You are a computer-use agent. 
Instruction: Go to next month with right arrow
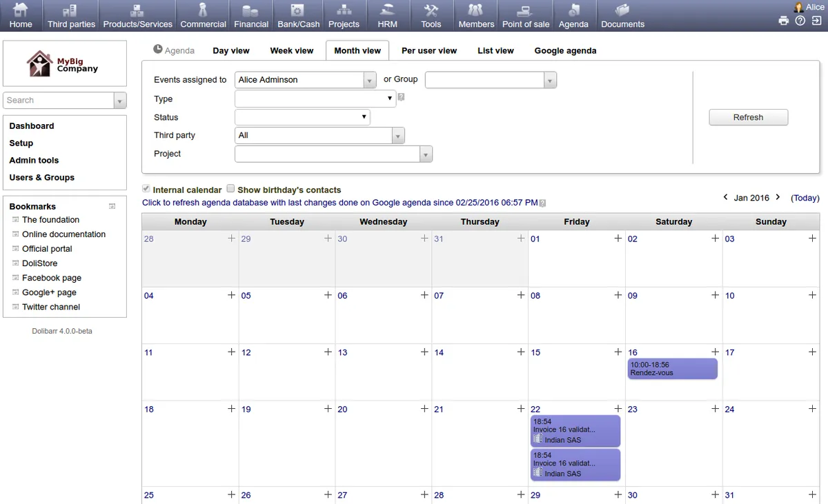[x=778, y=197]
